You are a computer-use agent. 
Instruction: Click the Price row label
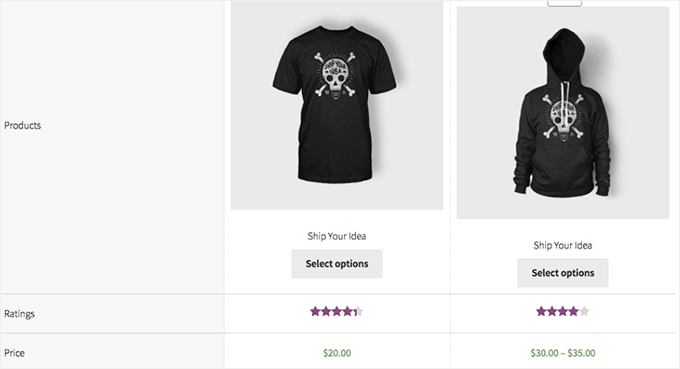(14, 353)
